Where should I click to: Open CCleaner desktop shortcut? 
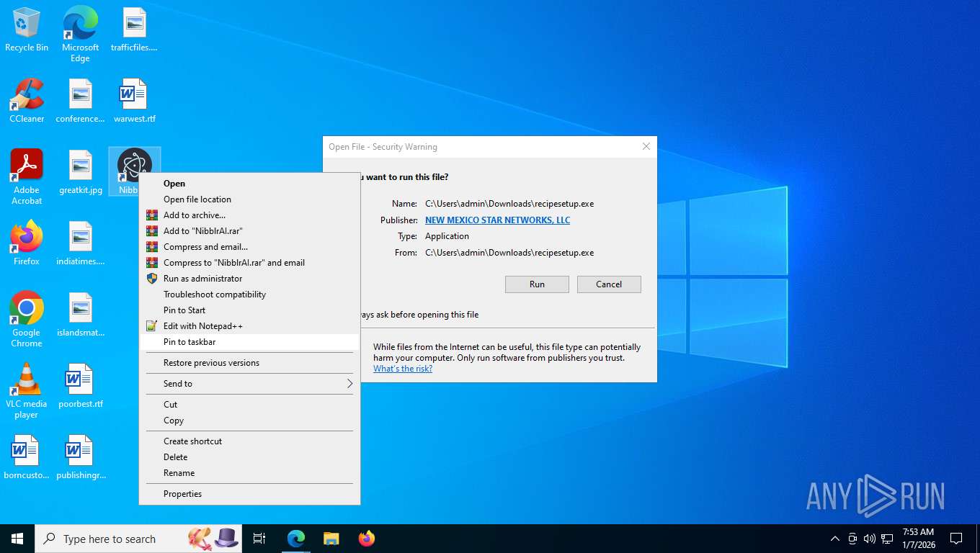pyautogui.click(x=27, y=101)
